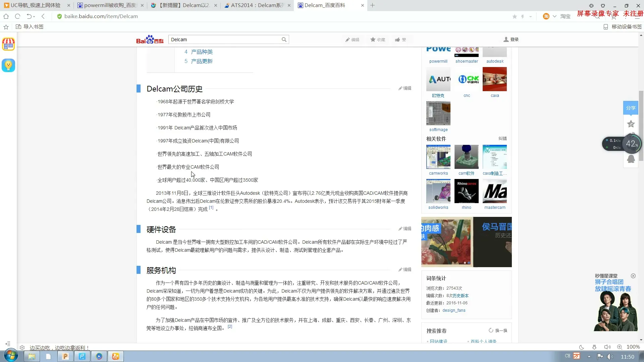Click the 42% network speed circle
644x362 pixels.
coord(632,144)
